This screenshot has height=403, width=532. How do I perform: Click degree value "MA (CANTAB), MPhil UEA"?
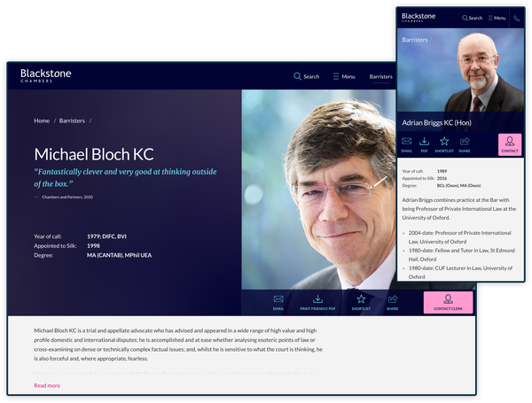pos(119,255)
